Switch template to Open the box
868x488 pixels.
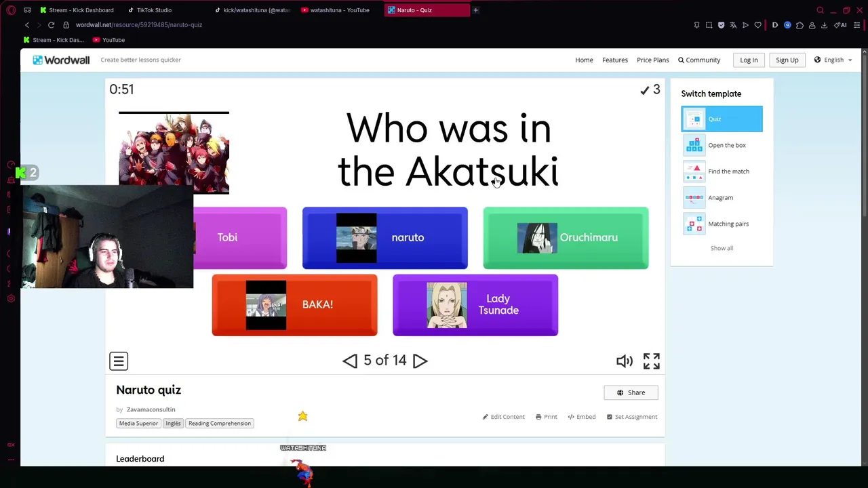[x=722, y=145]
